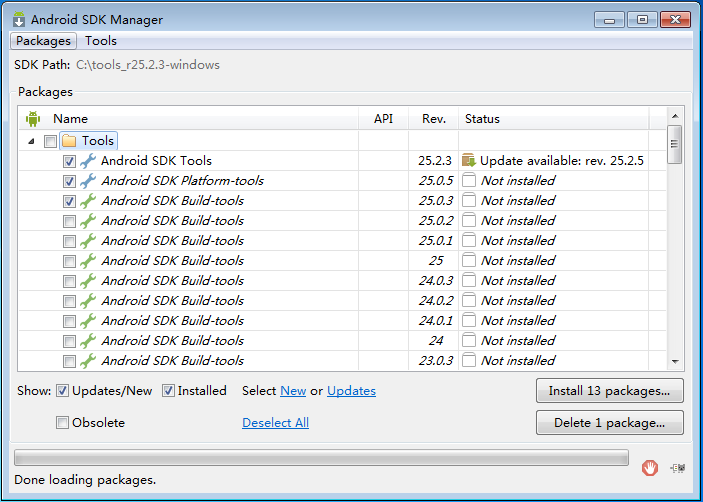Sort packages by the Rev. column header
This screenshot has height=502, width=703.
[x=433, y=119]
